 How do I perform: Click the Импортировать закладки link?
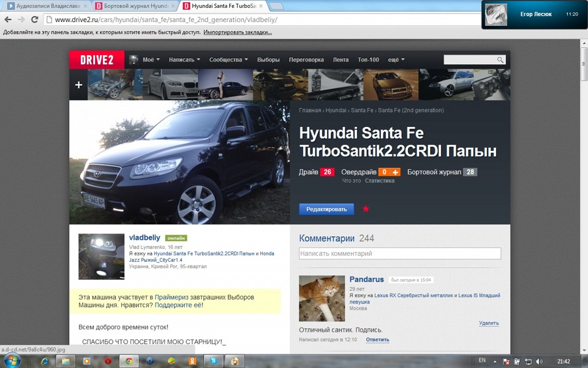click(x=238, y=33)
